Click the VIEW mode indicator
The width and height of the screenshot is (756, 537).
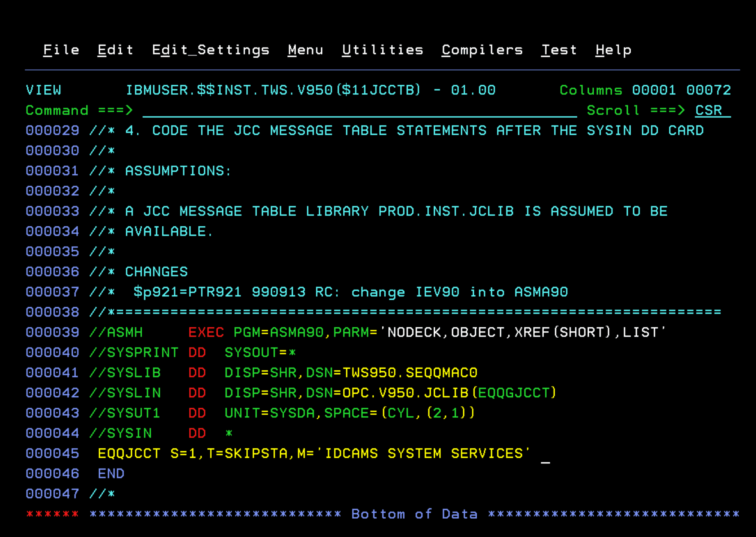44,90
